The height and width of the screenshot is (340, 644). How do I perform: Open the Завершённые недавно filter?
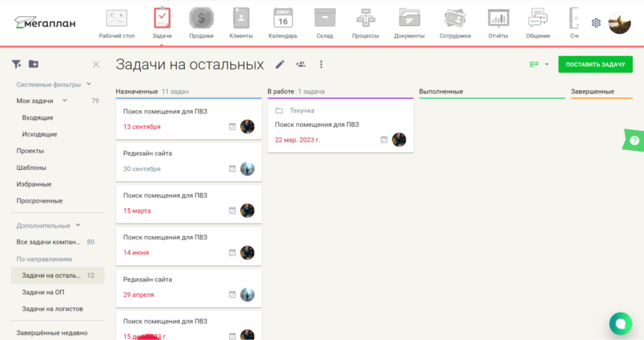point(52,333)
